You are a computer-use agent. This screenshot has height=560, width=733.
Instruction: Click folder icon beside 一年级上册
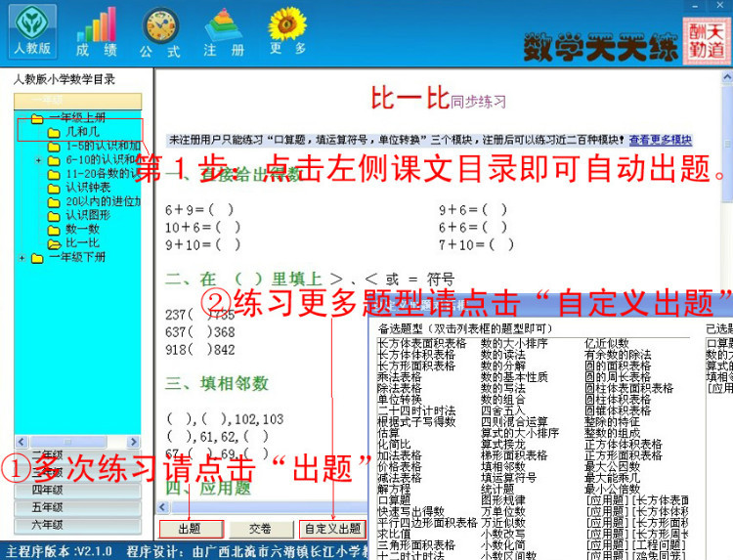(37, 118)
